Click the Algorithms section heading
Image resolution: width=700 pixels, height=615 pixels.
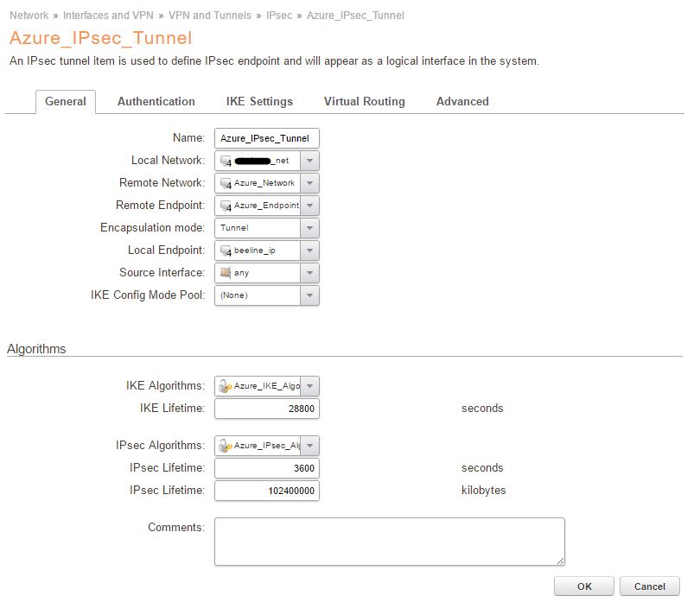(36, 349)
